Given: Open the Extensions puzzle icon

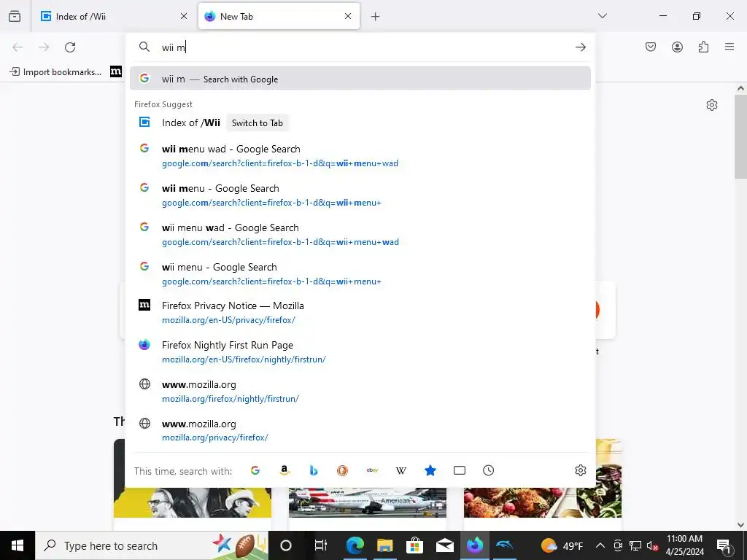Looking at the screenshot, I should point(703,47).
